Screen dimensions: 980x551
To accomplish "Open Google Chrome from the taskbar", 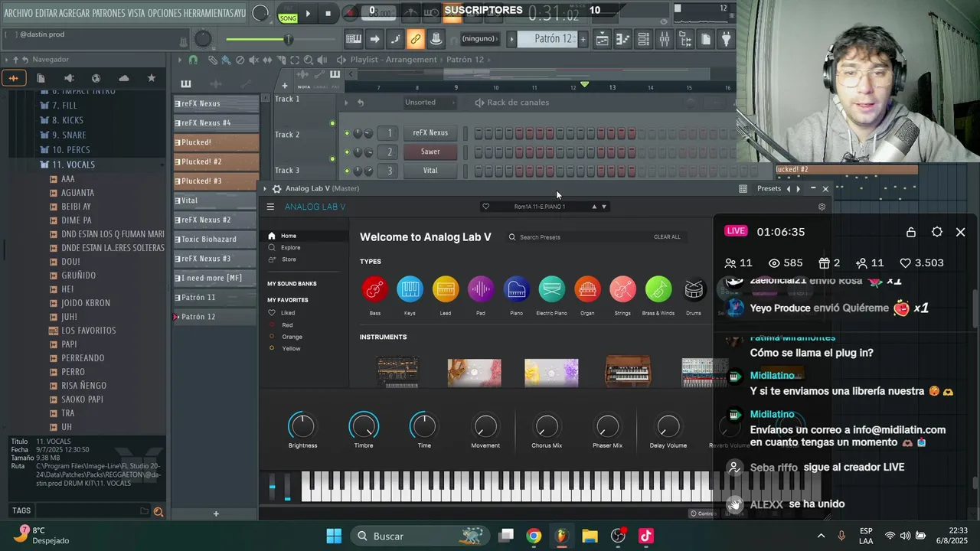I will click(x=534, y=536).
